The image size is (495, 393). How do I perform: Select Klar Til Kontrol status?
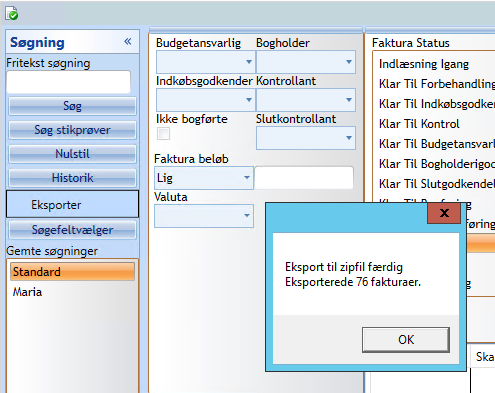point(419,124)
